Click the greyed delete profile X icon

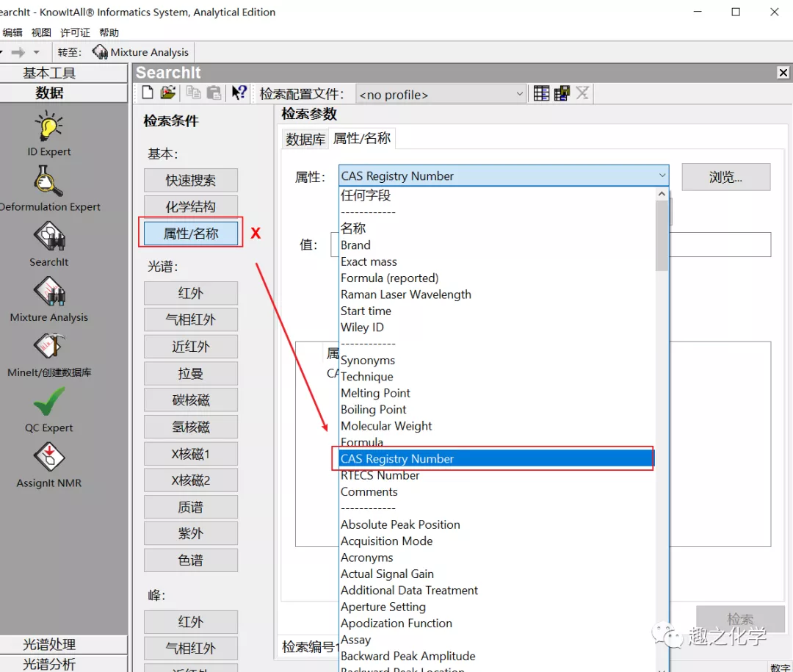pos(582,93)
